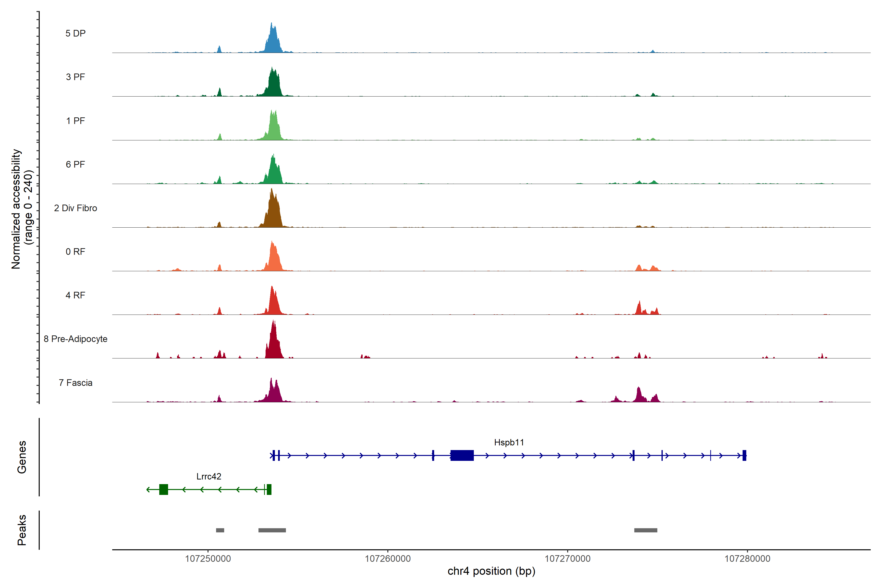The image size is (882, 588).
Task: Click the smallest leftmost gray peak bar
Action: [220, 530]
